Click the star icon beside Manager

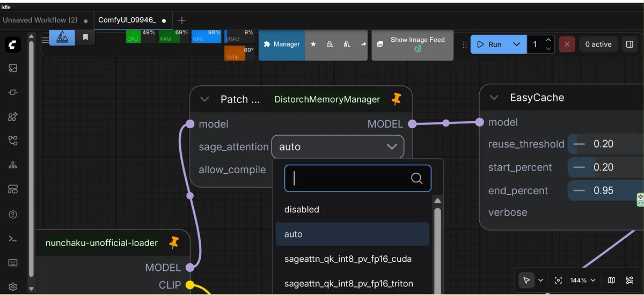pyautogui.click(x=313, y=45)
